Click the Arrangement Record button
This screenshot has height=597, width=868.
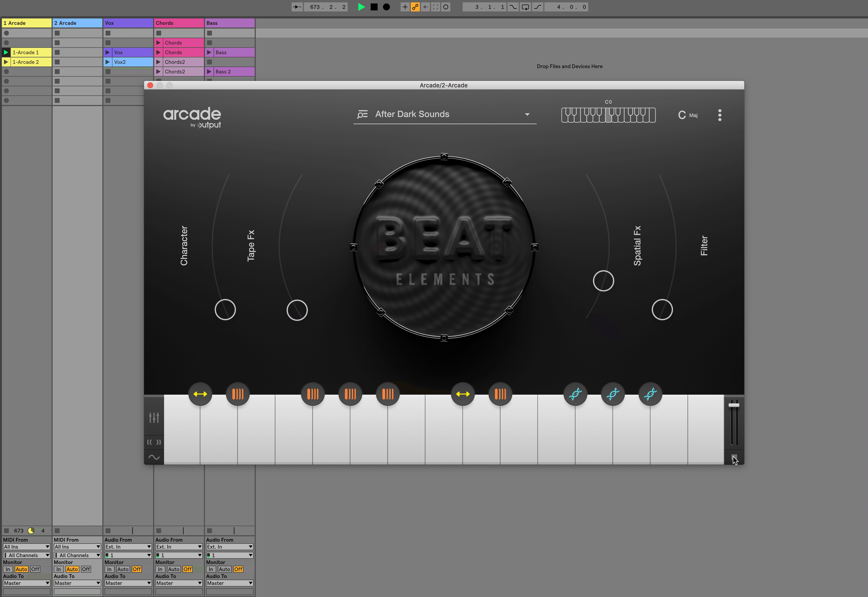[387, 7]
